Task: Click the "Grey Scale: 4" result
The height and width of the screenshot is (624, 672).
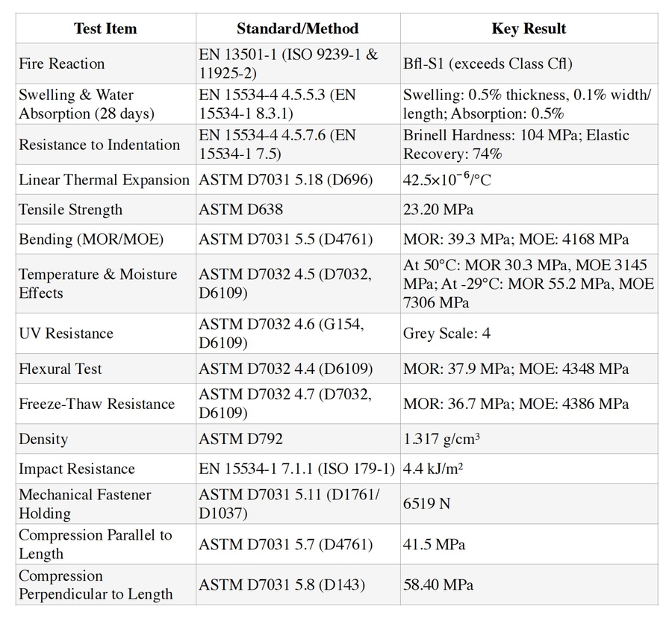Action: click(447, 334)
